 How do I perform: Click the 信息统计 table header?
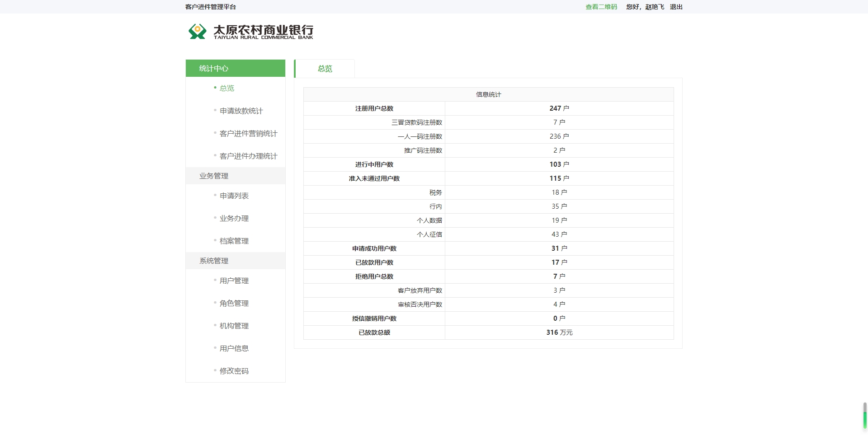point(489,94)
